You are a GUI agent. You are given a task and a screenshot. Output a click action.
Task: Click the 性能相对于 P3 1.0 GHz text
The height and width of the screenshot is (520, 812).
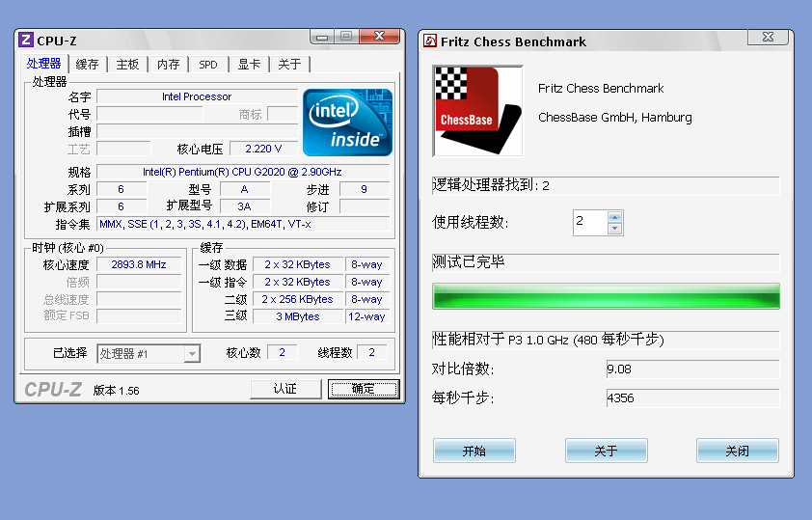point(548,340)
